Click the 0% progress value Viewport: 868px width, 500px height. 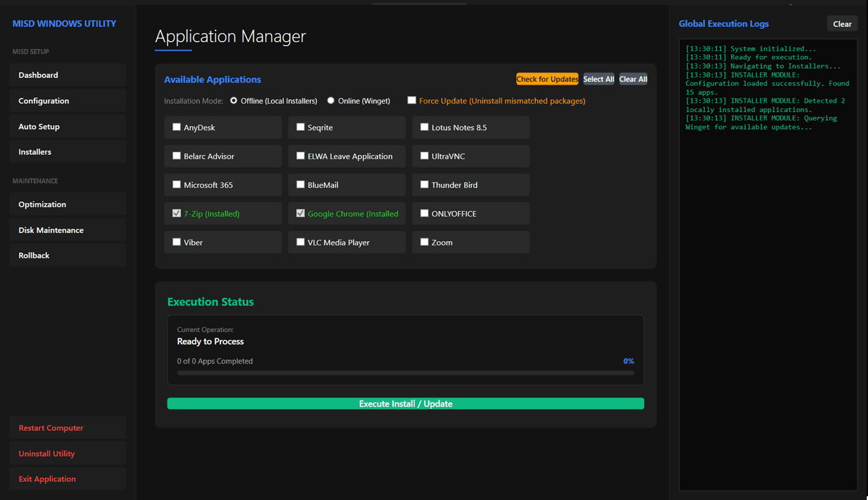click(628, 361)
